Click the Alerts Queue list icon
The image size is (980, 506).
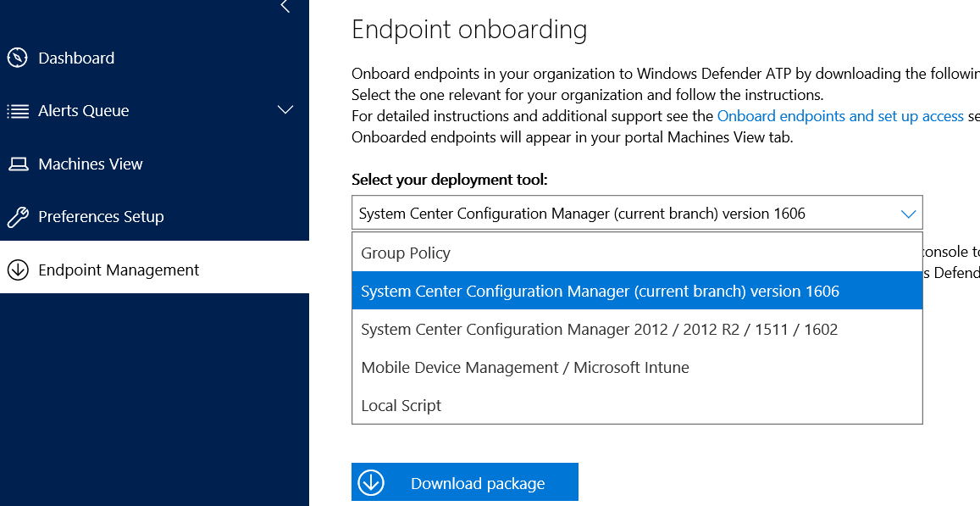(x=18, y=111)
